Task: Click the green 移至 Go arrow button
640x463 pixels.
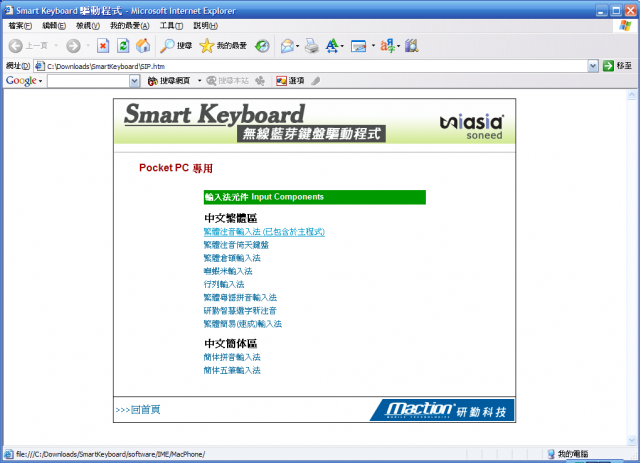Action: point(608,66)
